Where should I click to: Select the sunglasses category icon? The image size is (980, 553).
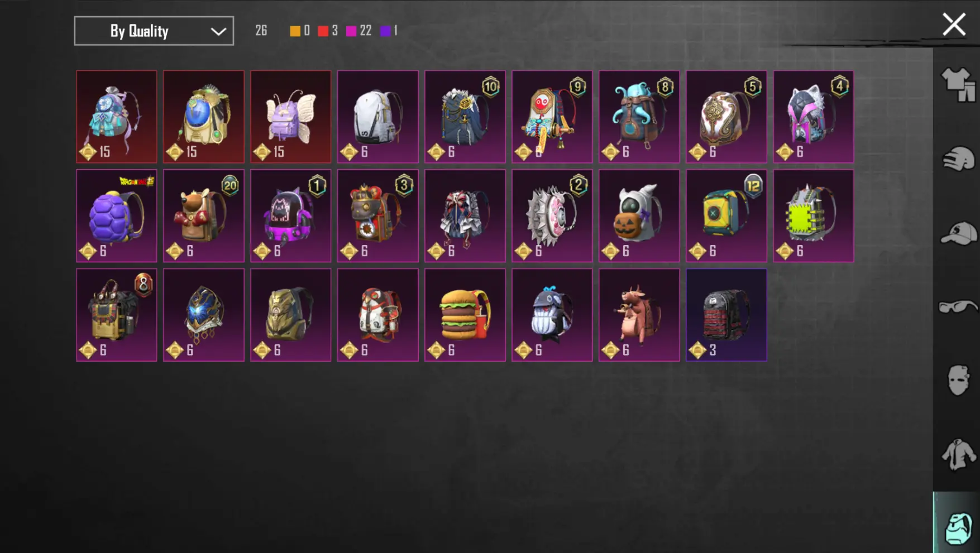(x=958, y=307)
